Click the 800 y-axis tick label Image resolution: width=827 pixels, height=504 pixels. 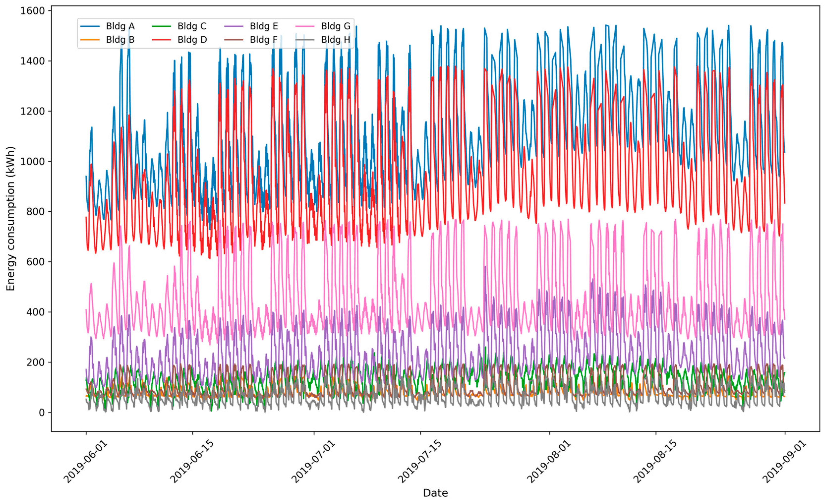36,212
